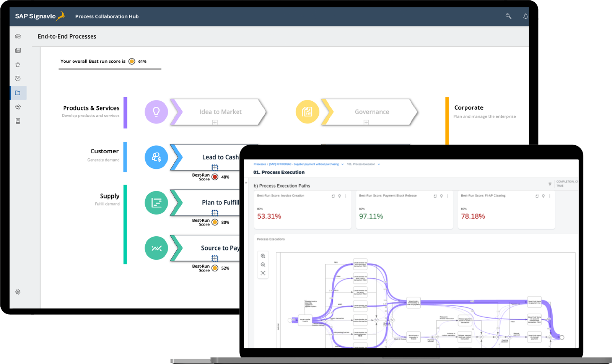The height and width of the screenshot is (364, 612).
Task: Select the Issue supplier invoice node in the diagram
Action: (305, 320)
